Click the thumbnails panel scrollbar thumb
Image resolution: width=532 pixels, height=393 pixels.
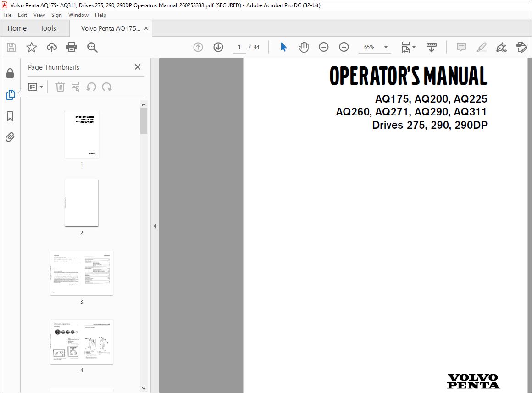[x=144, y=121]
